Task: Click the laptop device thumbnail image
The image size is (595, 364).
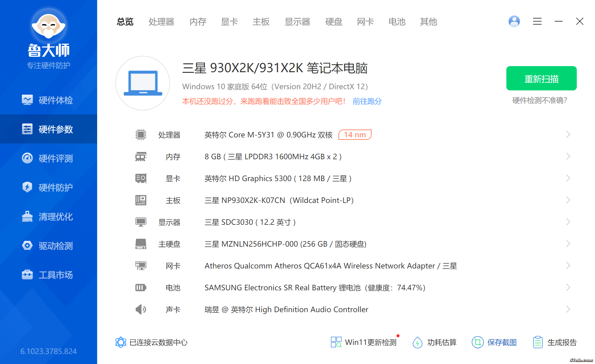Action: (143, 83)
